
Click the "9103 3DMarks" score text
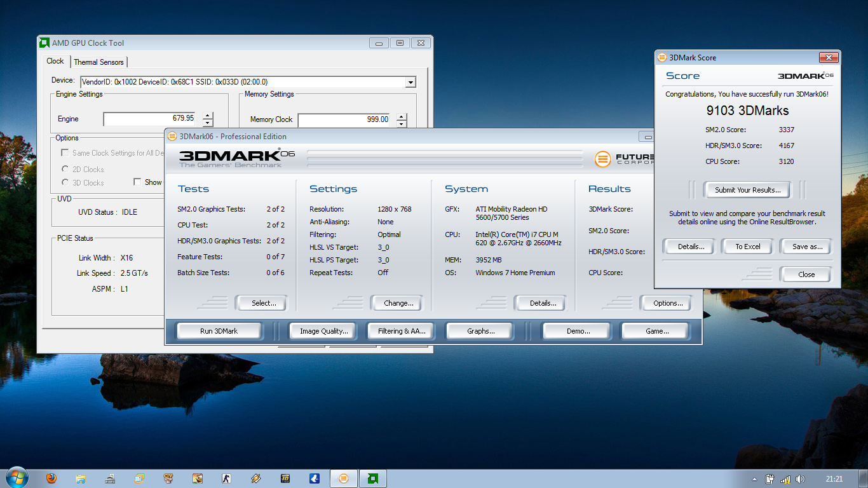coord(747,111)
